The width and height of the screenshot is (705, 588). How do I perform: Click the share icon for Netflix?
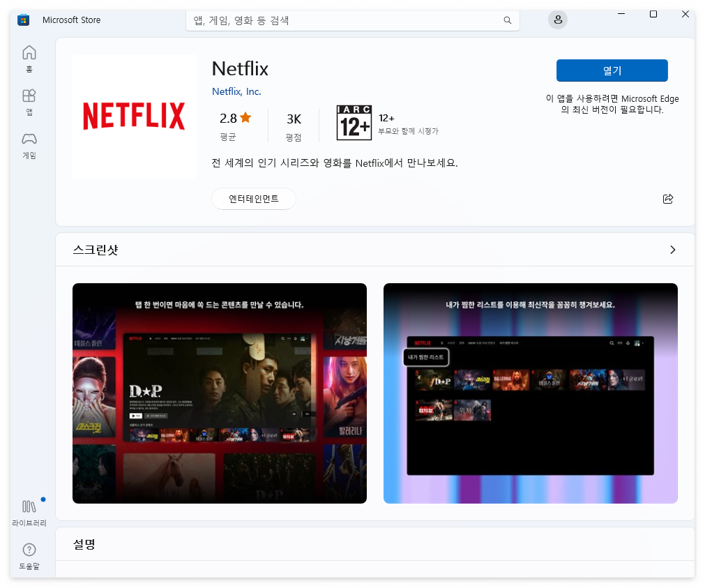pyautogui.click(x=667, y=199)
